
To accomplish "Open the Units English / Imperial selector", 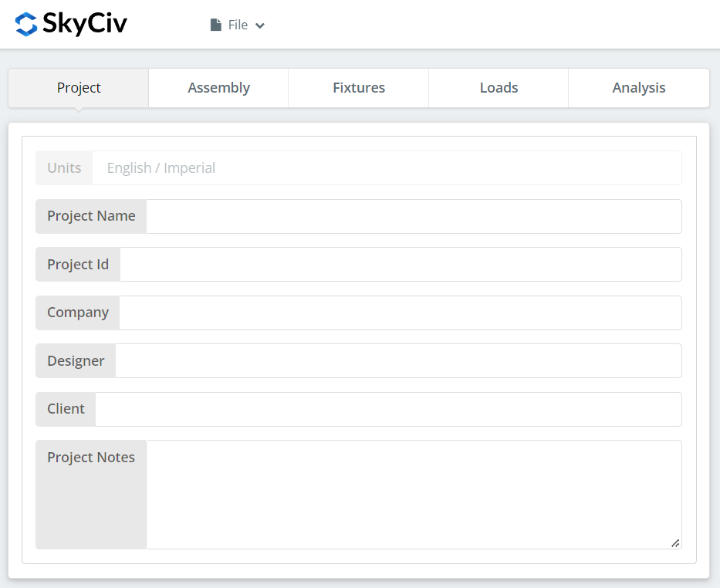I will tap(386, 168).
